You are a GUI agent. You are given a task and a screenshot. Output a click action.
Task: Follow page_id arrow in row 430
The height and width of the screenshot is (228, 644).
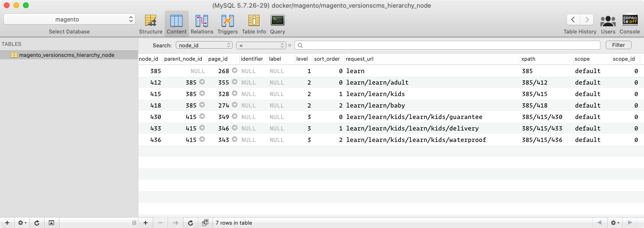tap(235, 117)
